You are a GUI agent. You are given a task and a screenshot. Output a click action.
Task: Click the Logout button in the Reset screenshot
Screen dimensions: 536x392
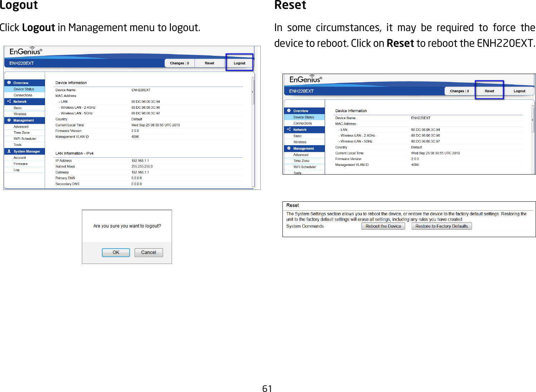(x=519, y=91)
